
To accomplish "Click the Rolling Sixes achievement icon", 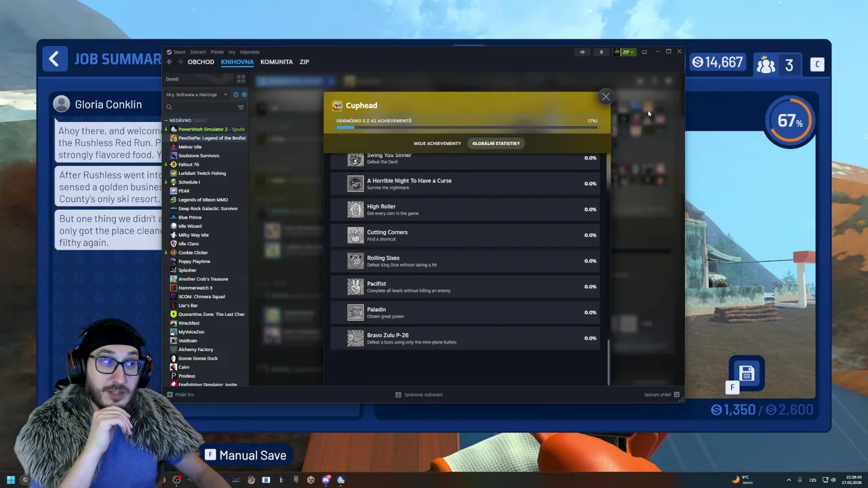I will tap(355, 261).
